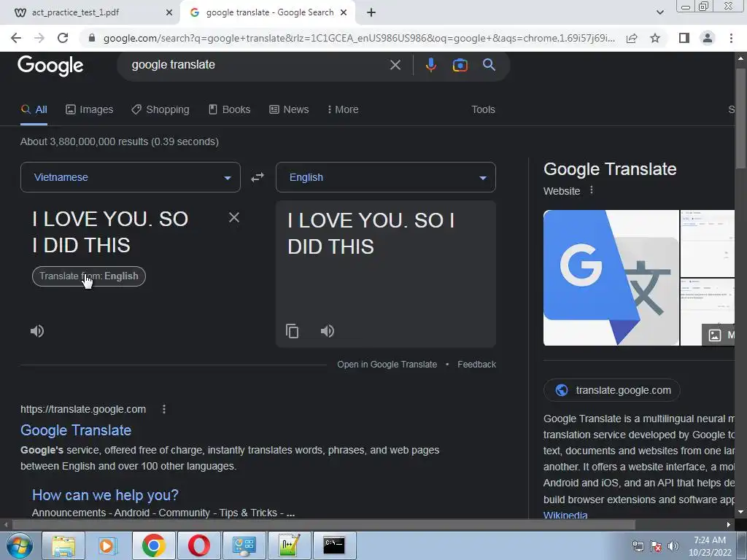
Task: Switch to the Books results tab
Action: click(x=229, y=109)
